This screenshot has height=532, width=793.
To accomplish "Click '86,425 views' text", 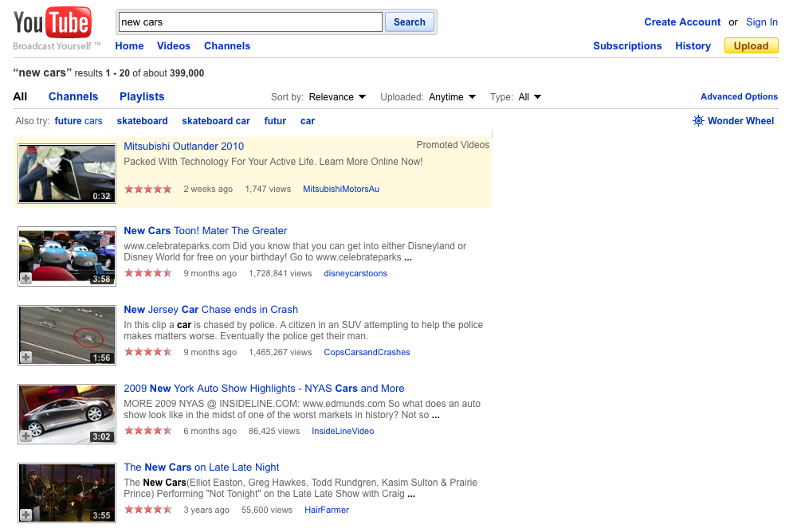I will (x=274, y=431).
